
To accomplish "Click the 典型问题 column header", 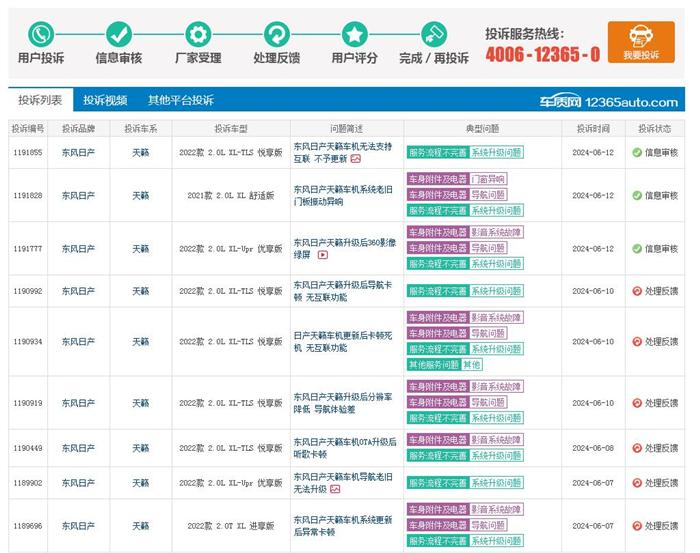I will (482, 129).
